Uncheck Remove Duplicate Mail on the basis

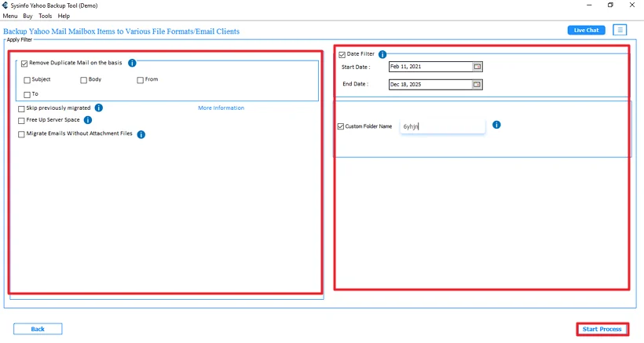(24, 63)
